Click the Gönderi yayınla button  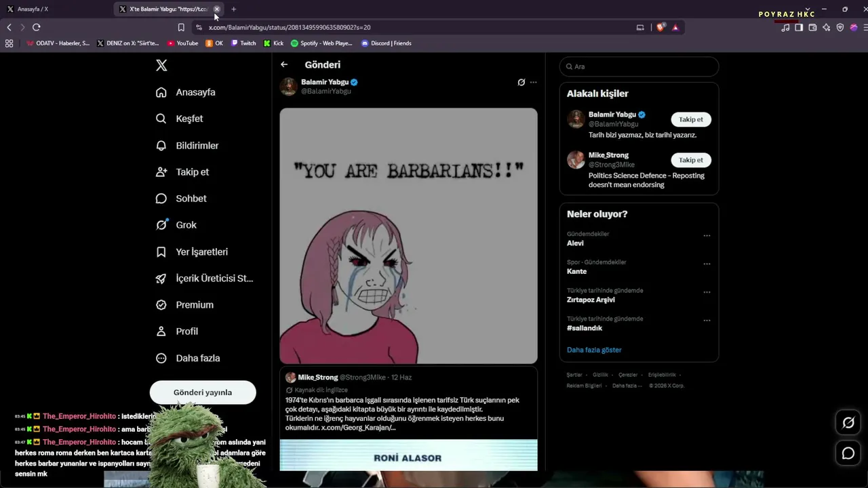tap(203, 392)
